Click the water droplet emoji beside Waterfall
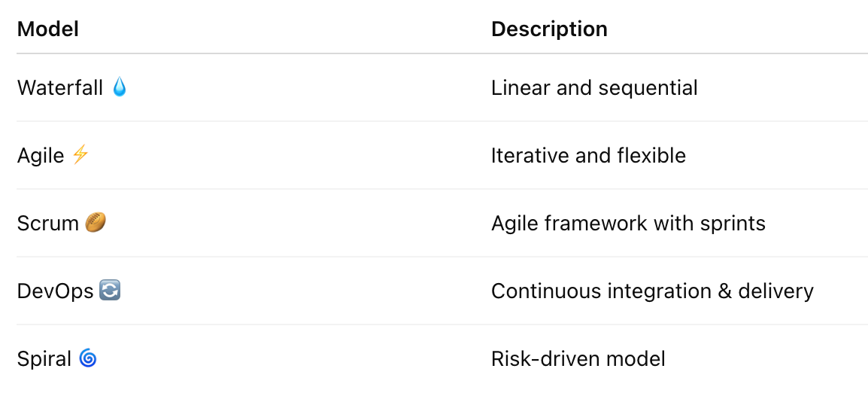868x393 pixels. coord(119,87)
